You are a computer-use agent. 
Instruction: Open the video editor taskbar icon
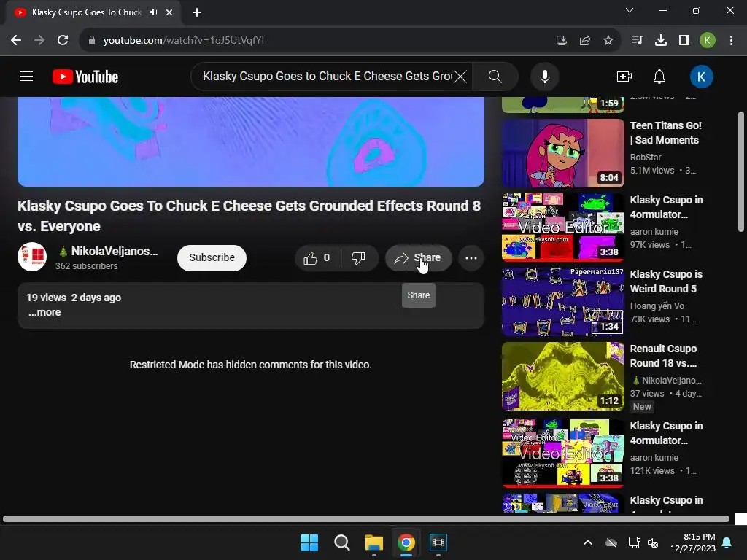coord(438,542)
